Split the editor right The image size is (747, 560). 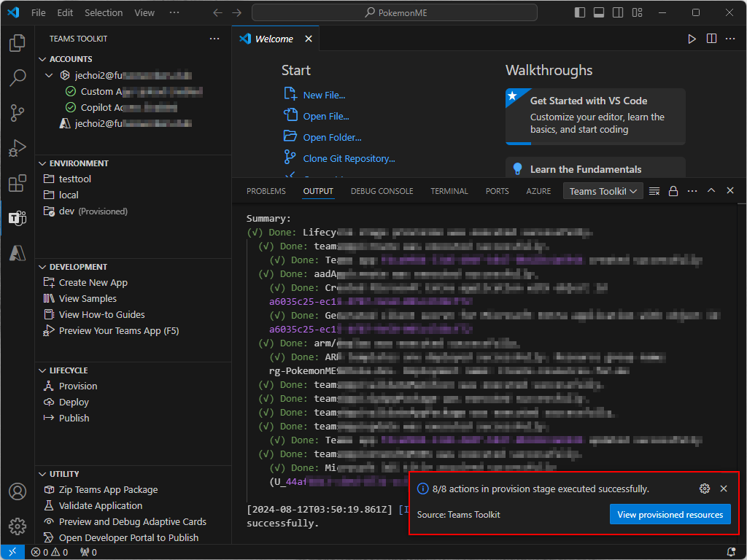(711, 39)
